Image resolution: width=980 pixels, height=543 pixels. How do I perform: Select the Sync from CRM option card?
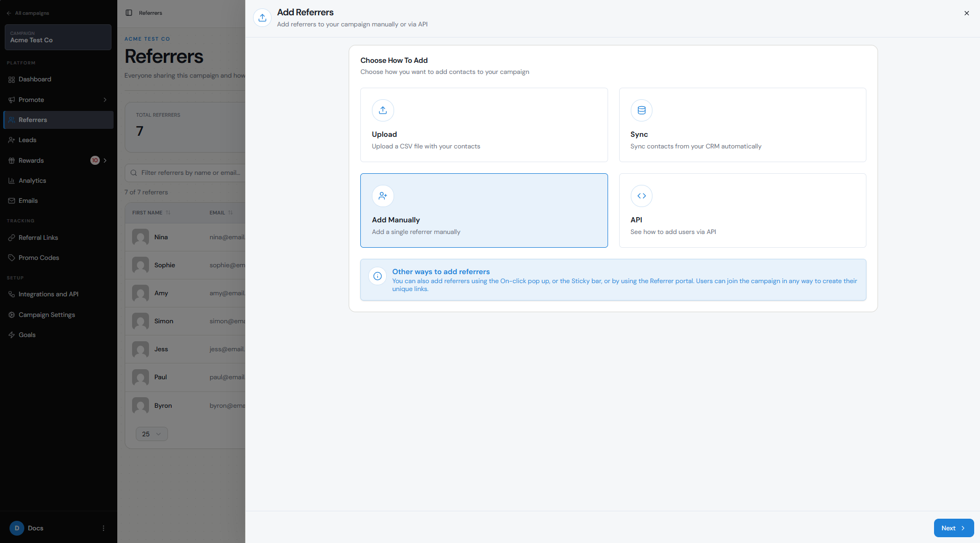tap(742, 125)
